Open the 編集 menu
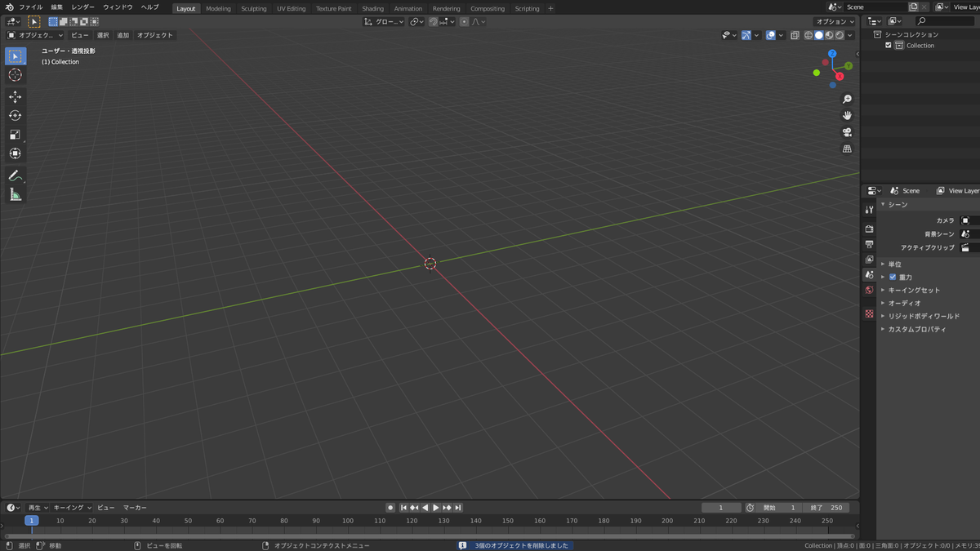 [x=57, y=7]
